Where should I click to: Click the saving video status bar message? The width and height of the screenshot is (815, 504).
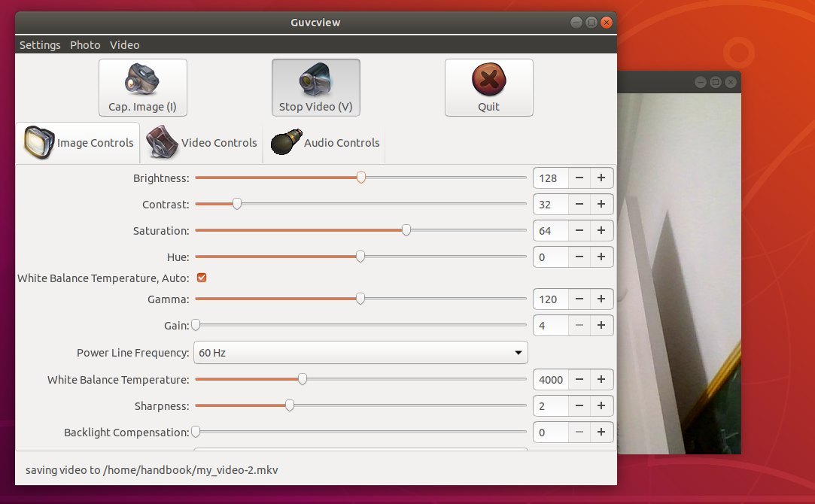(x=152, y=469)
